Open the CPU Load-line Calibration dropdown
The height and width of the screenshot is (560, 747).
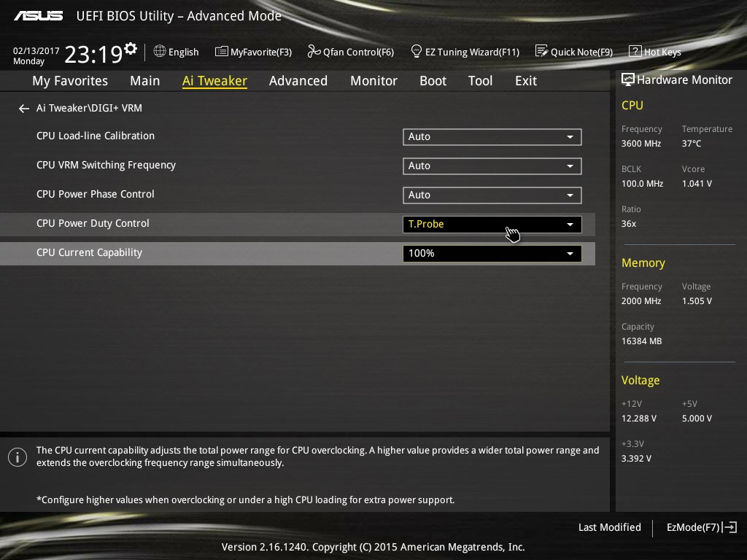(x=492, y=136)
